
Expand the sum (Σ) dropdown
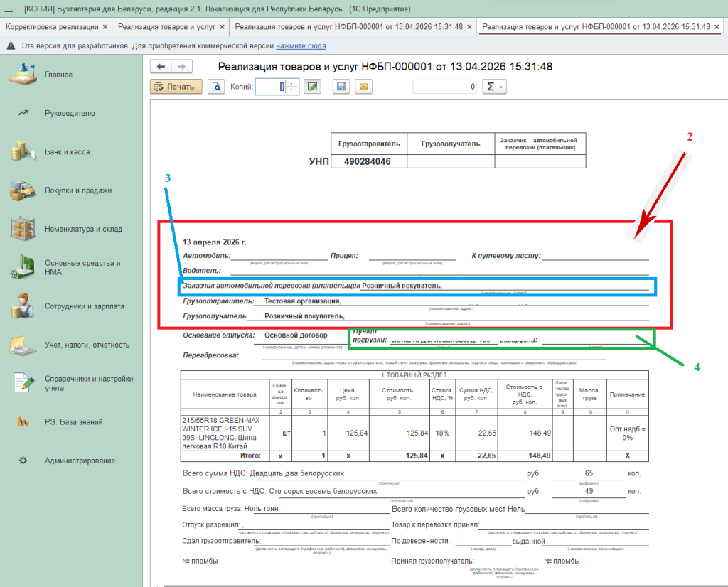pos(493,87)
